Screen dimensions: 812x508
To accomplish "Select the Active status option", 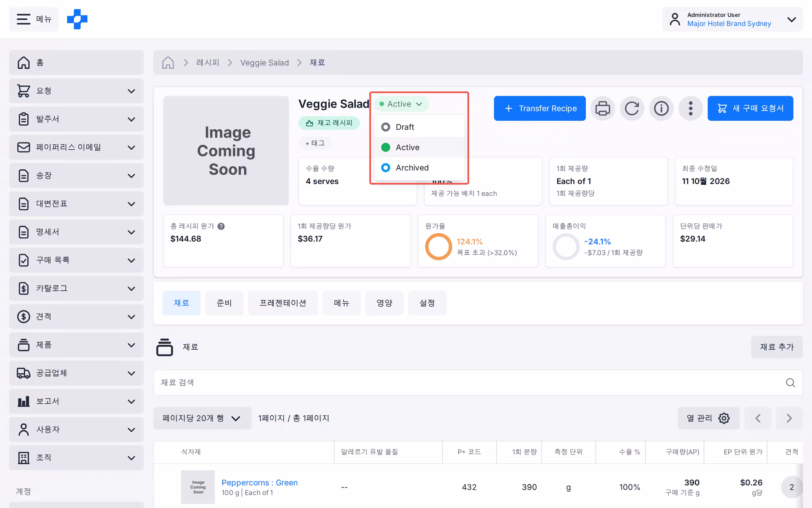I will point(419,147).
